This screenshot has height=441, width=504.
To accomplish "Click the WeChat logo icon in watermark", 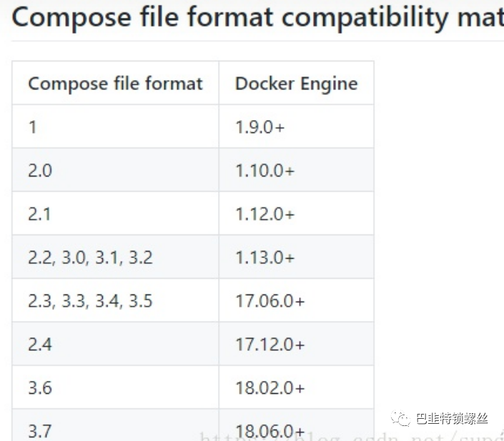I will [400, 419].
